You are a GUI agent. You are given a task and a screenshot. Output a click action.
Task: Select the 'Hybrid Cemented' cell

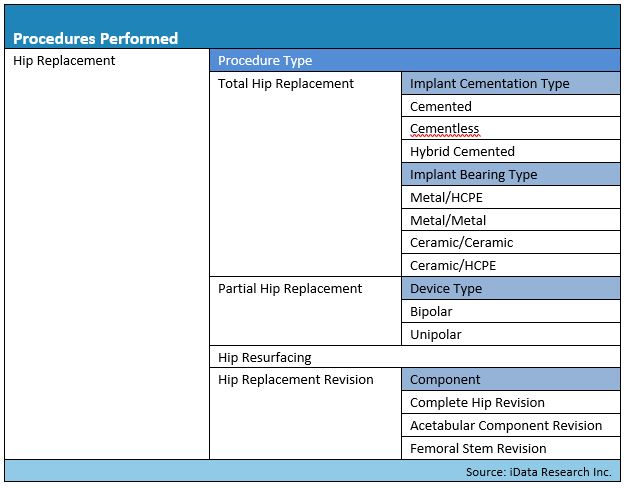tap(511, 151)
